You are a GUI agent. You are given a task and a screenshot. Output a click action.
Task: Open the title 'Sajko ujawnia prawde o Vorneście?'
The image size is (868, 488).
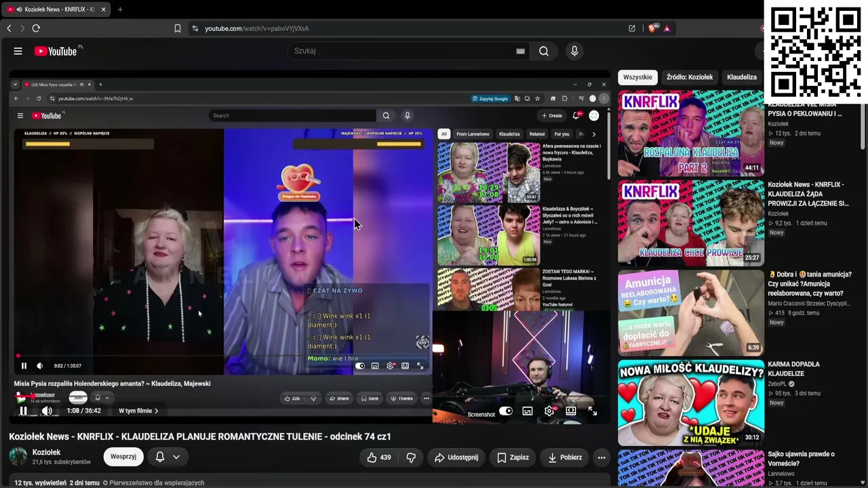[801, 459]
